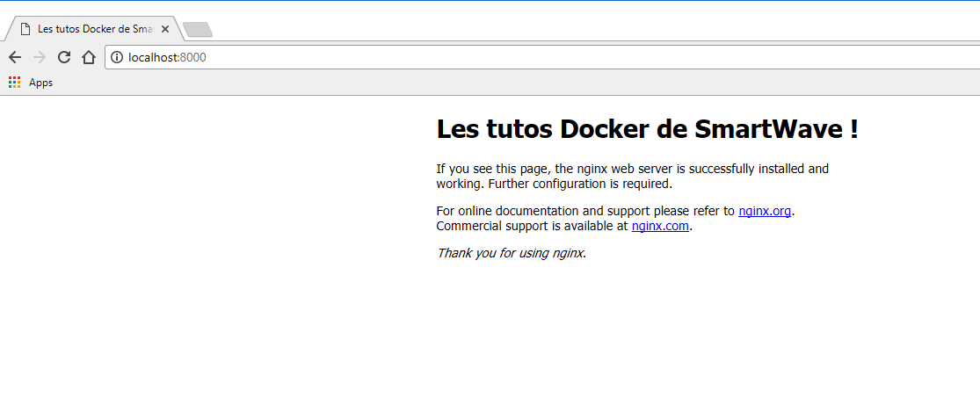Reload the localhost page
The width and height of the screenshot is (980, 398).
point(64,57)
